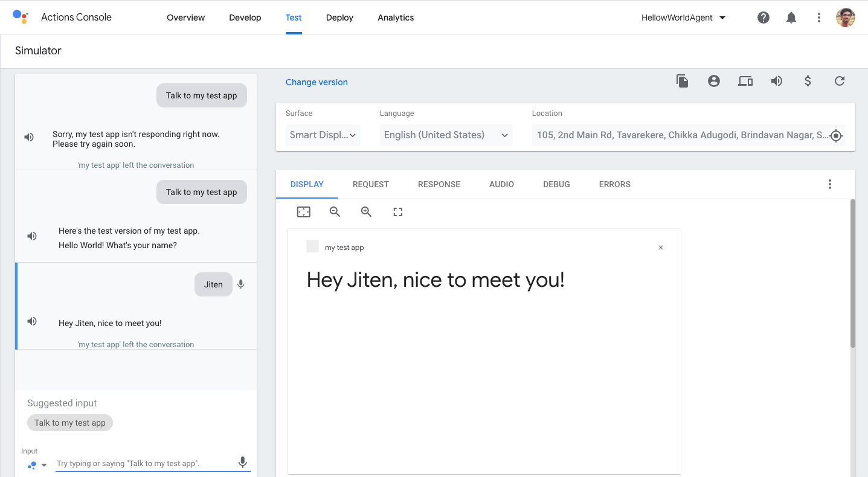The image size is (868, 477).
Task: Click the devices icon in simulator toolbar
Action: tap(745, 82)
